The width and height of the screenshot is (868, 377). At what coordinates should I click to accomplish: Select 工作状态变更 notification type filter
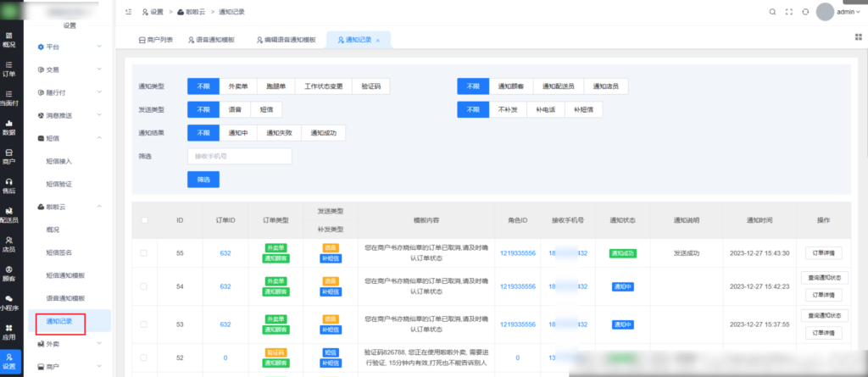pyautogui.click(x=323, y=86)
